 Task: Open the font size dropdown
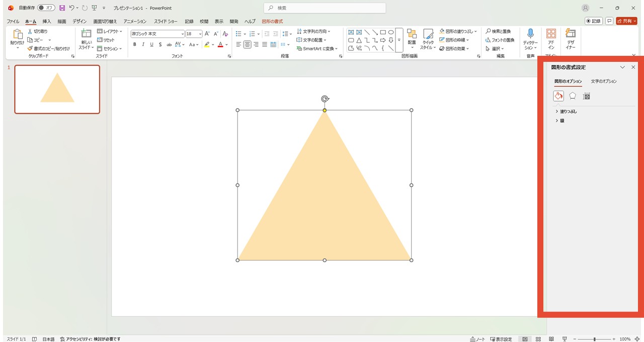click(200, 34)
